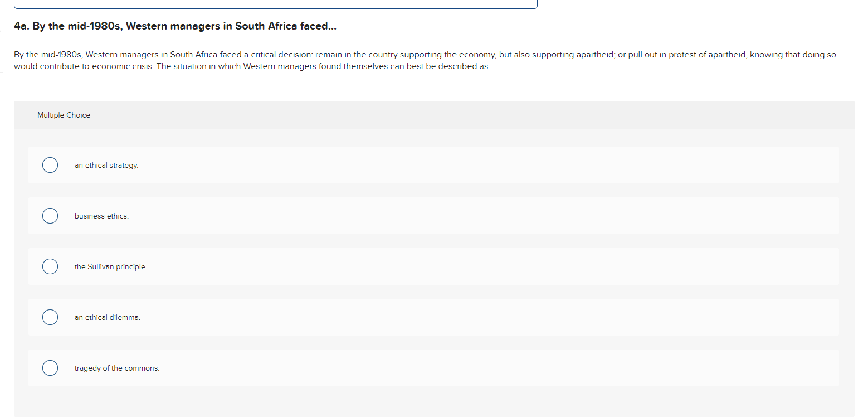
Task: Choose the 'business ethics' radio option
Action: pyautogui.click(x=50, y=216)
